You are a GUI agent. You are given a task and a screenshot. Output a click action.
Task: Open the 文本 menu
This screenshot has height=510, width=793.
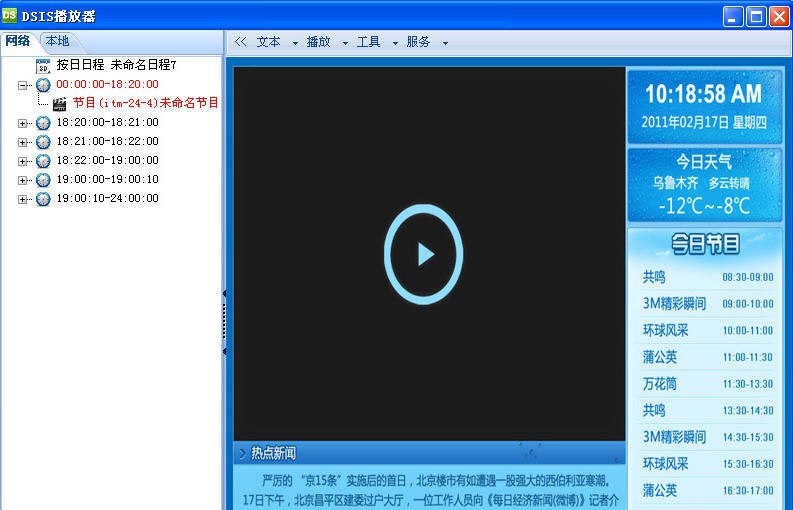(268, 42)
